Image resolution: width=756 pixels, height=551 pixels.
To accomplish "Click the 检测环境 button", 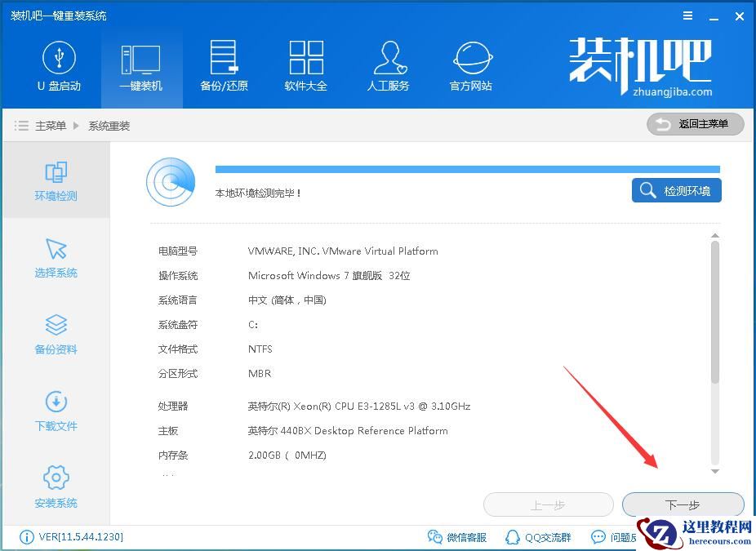I will [x=676, y=189].
